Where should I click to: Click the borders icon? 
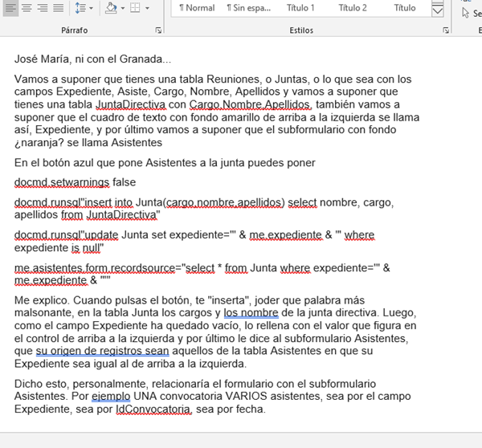click(136, 8)
